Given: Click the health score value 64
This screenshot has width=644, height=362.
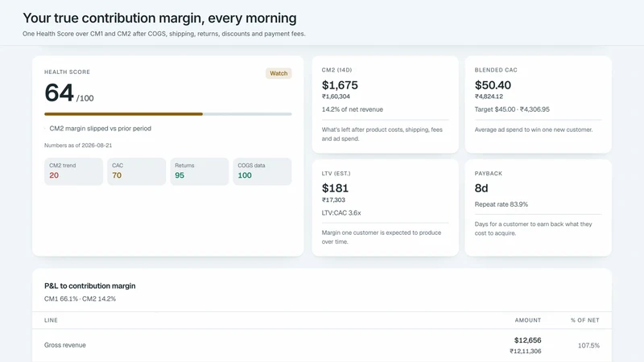Looking at the screenshot, I should 59,93.
